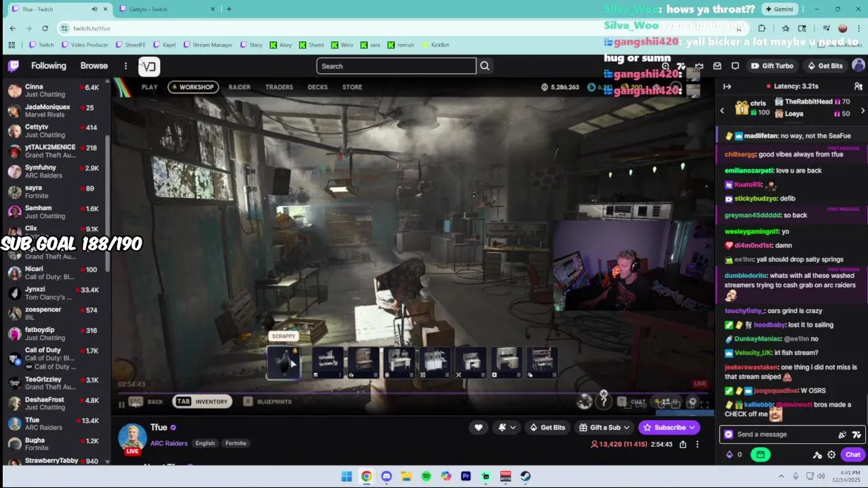Click the Fortnite tag
This screenshot has width=868, height=488.
[x=236, y=443]
